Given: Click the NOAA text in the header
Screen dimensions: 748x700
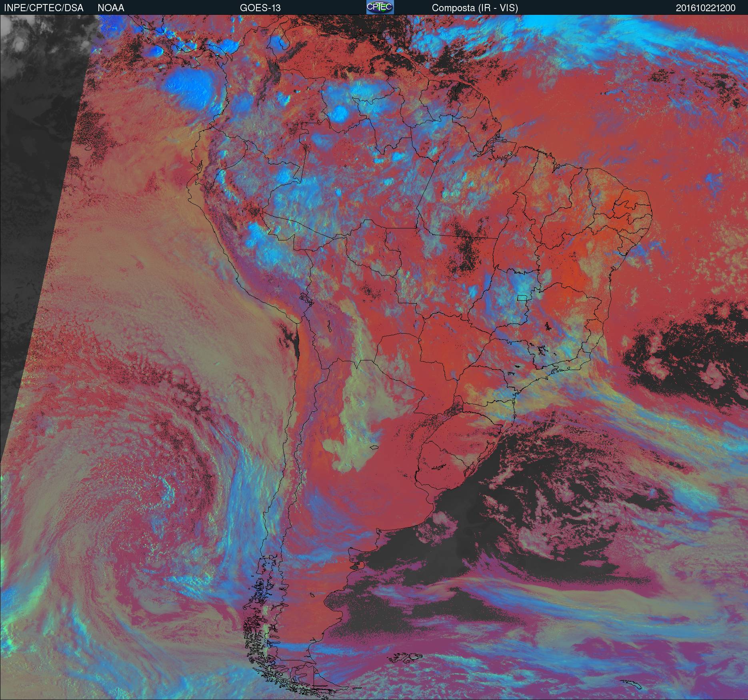Looking at the screenshot, I should tap(111, 8).
